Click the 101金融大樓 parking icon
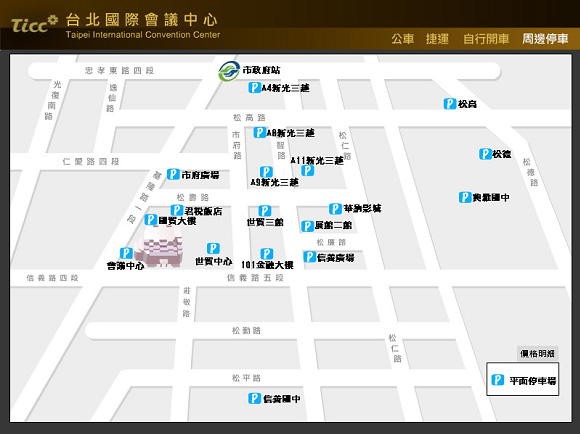The width and height of the screenshot is (580, 434). pyautogui.click(x=267, y=254)
